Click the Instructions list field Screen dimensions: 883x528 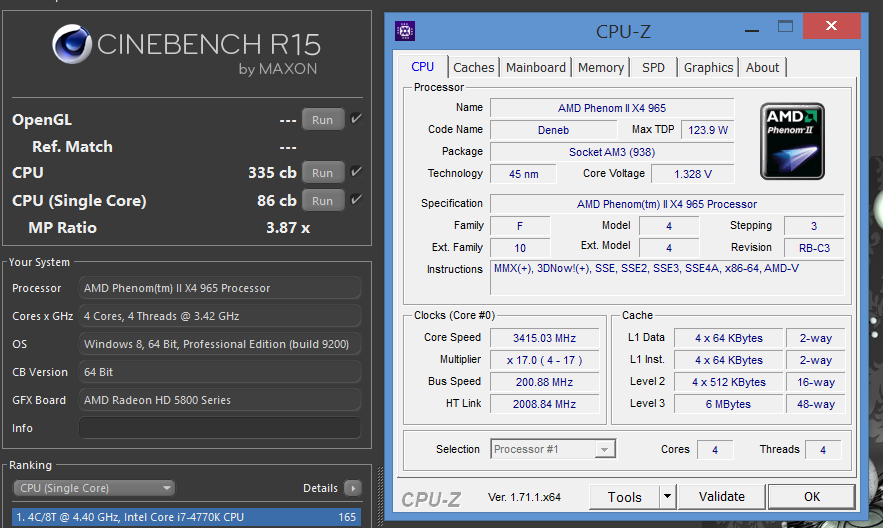click(x=667, y=278)
